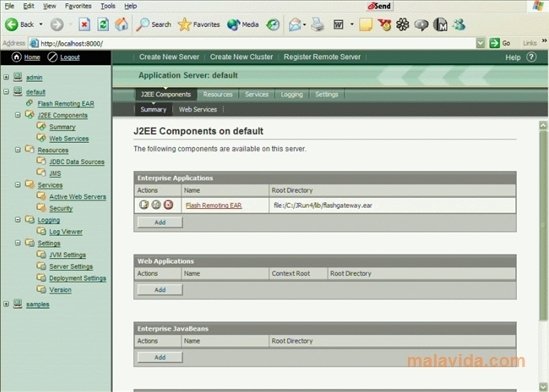Stop page loading with red X icon
The height and width of the screenshot is (392, 549).
[84, 24]
